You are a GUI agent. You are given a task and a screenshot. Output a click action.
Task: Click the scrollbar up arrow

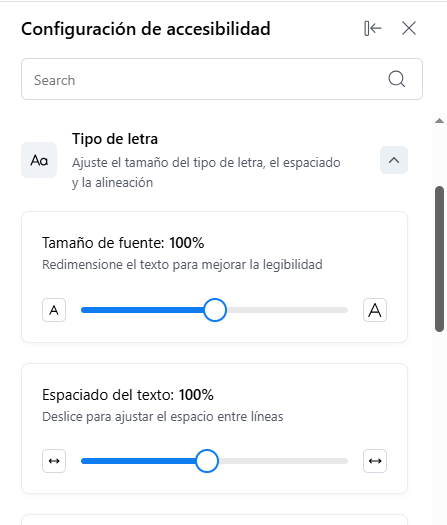(x=439, y=121)
